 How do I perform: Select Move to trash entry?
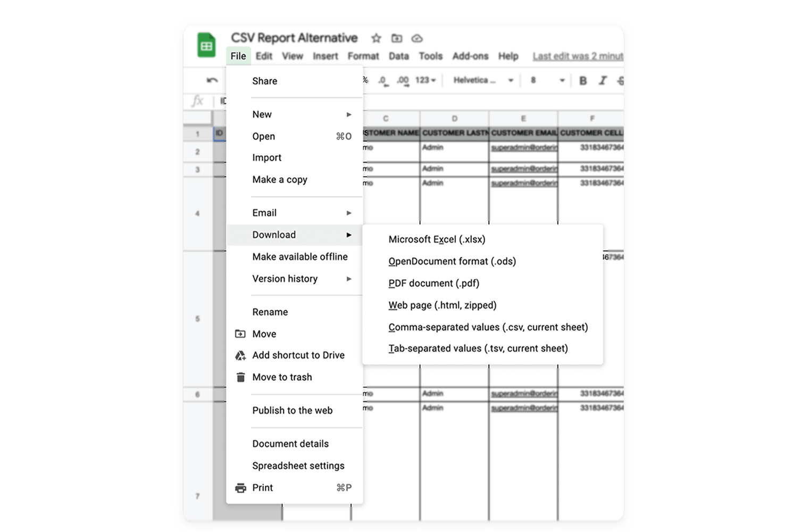pyautogui.click(x=295, y=377)
